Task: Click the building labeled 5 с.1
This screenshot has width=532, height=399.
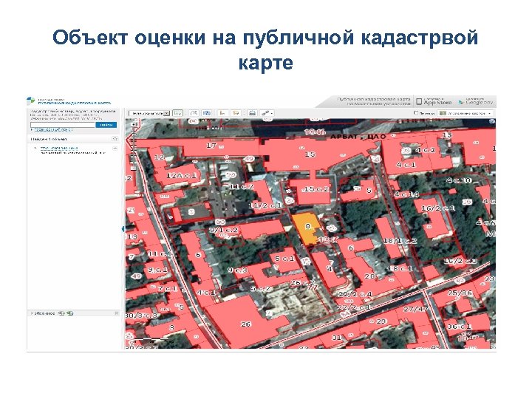Action: point(284,259)
